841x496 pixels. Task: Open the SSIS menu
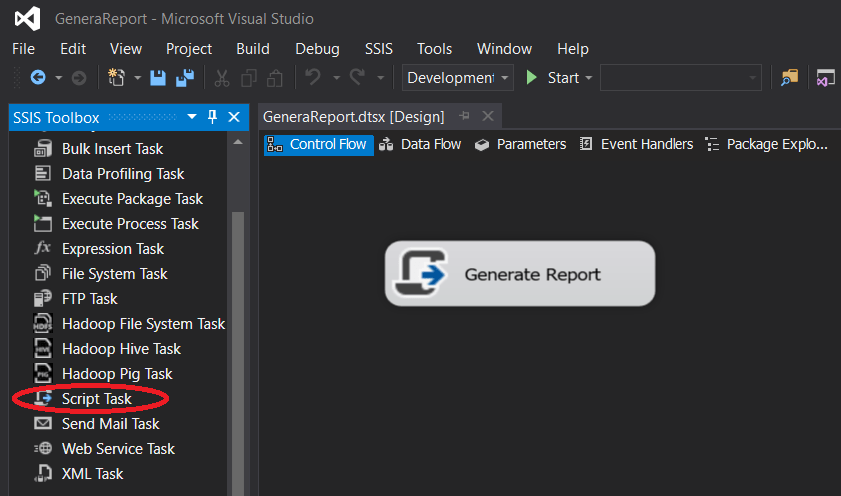pos(379,49)
